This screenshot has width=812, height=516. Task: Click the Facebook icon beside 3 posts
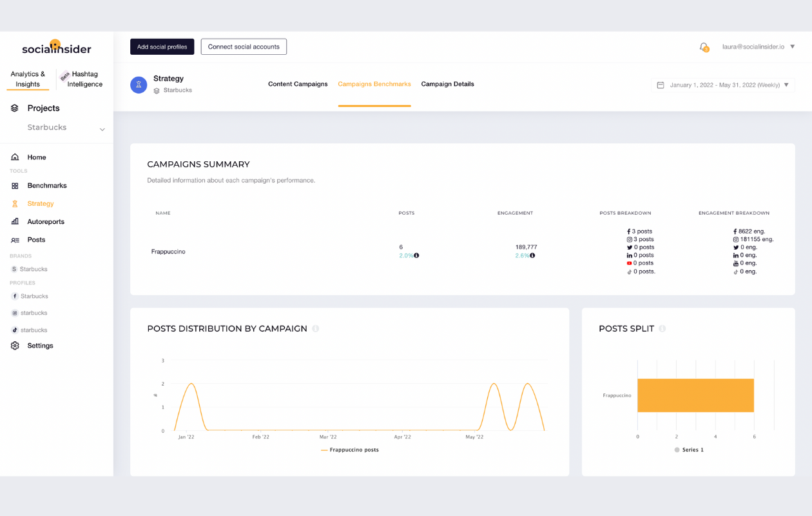[628, 232]
